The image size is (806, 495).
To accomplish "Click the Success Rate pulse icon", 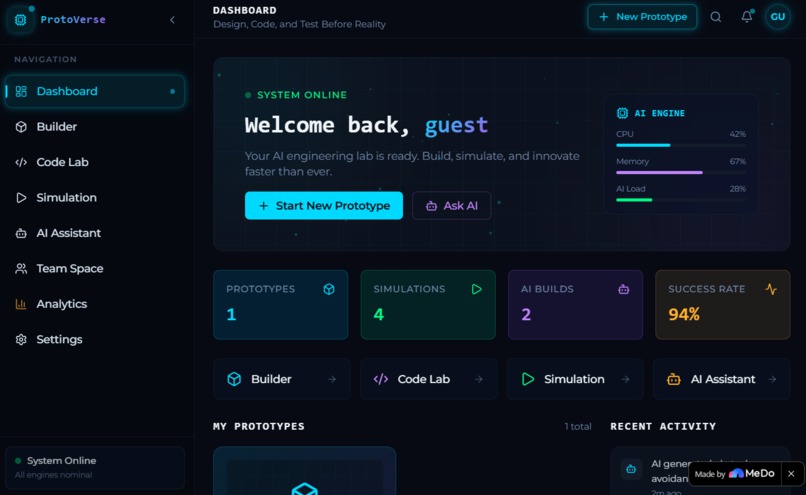I will (x=771, y=289).
